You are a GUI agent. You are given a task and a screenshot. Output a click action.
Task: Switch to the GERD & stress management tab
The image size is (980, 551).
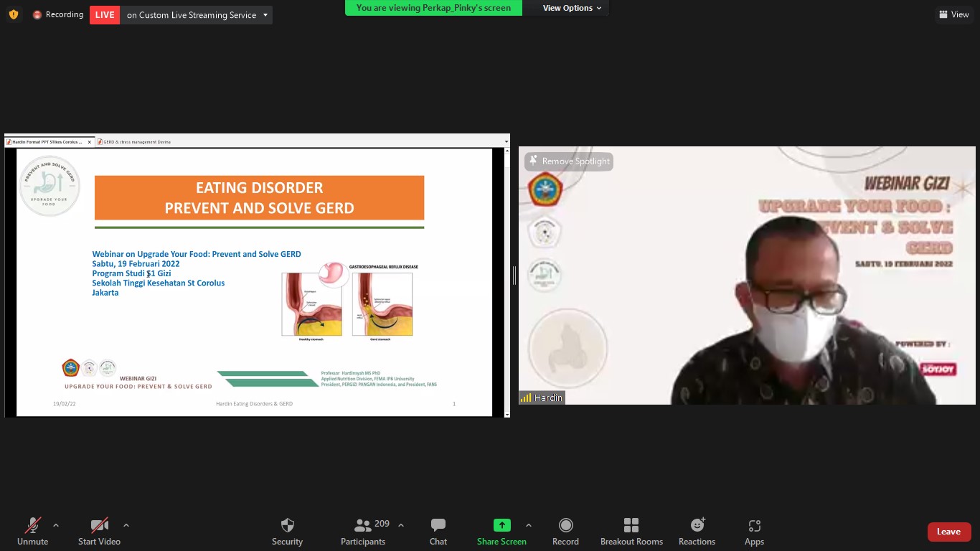coord(138,142)
